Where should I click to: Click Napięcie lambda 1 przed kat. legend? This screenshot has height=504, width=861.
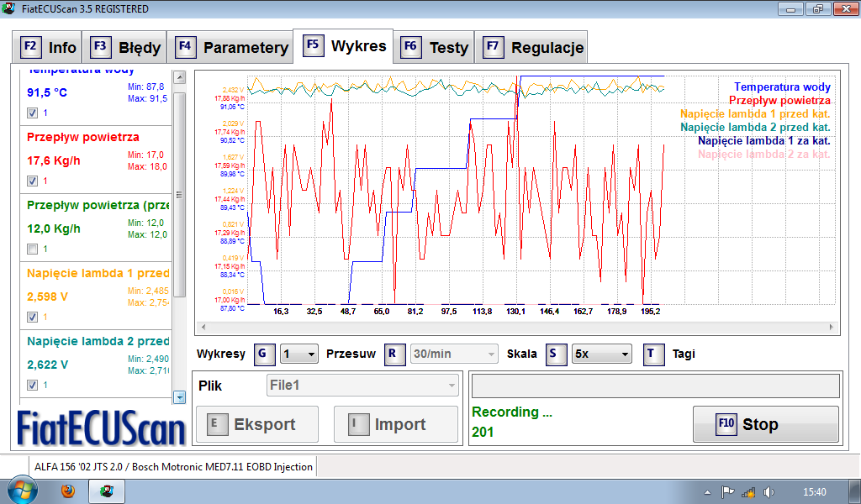tap(755, 114)
